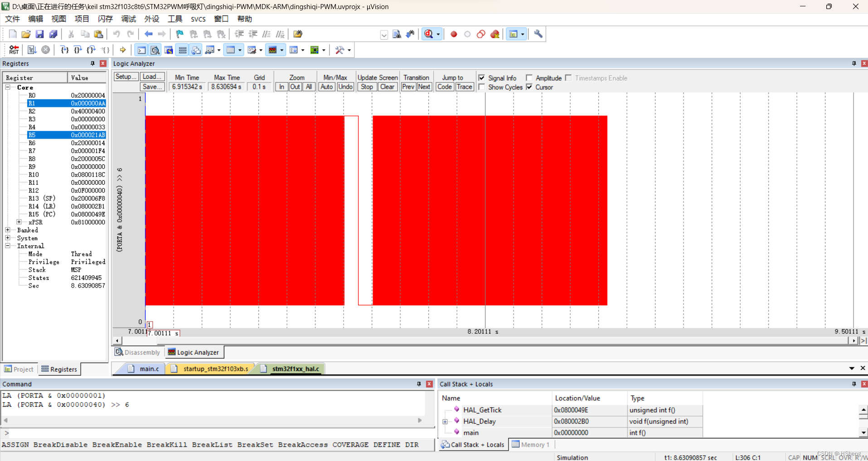Click the Command window input line
Image resolution: width=868 pixels, height=461 pixels.
tap(218, 433)
